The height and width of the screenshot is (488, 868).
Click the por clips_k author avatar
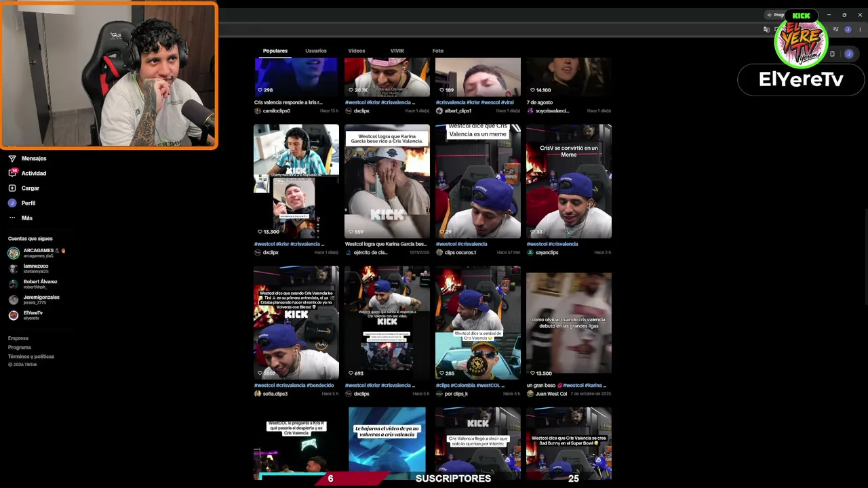click(x=439, y=394)
